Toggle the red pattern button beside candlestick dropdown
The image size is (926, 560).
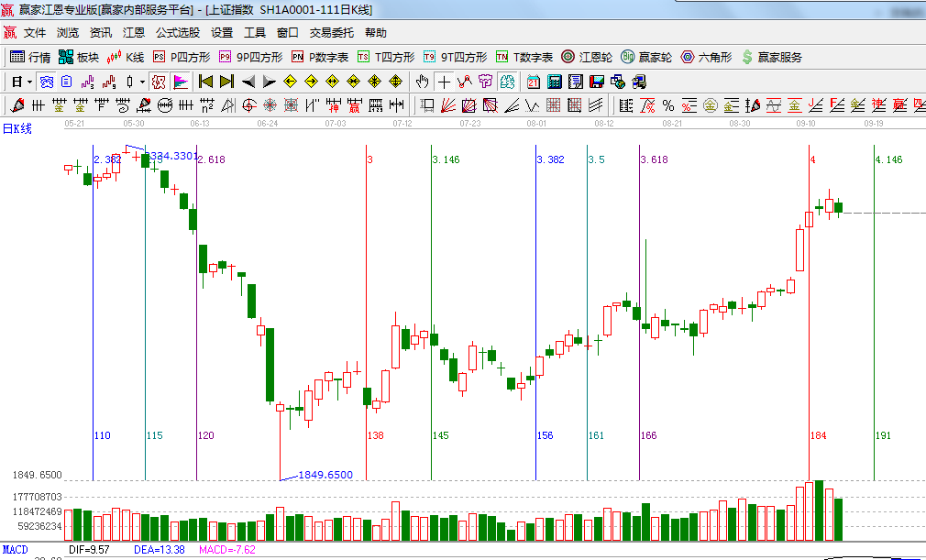pyautogui.click(x=159, y=82)
